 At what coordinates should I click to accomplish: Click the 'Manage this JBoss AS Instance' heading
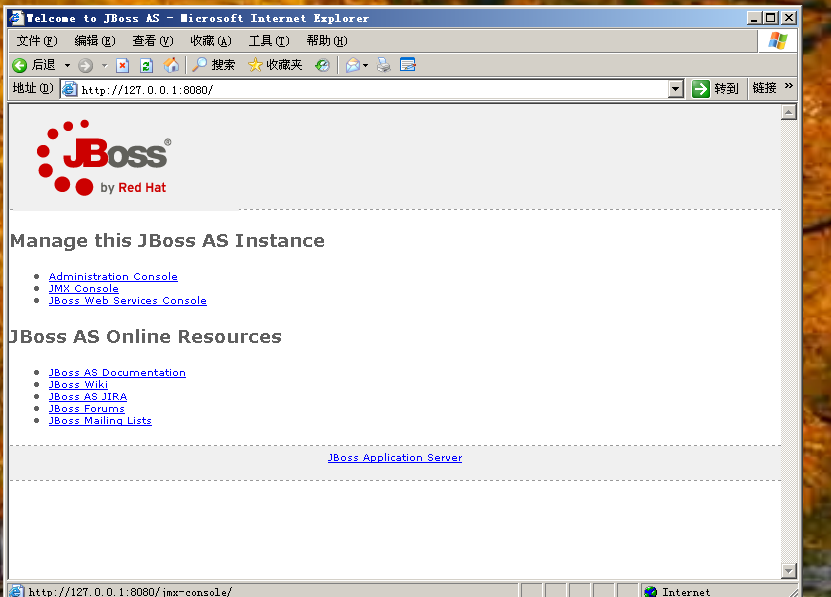point(167,241)
